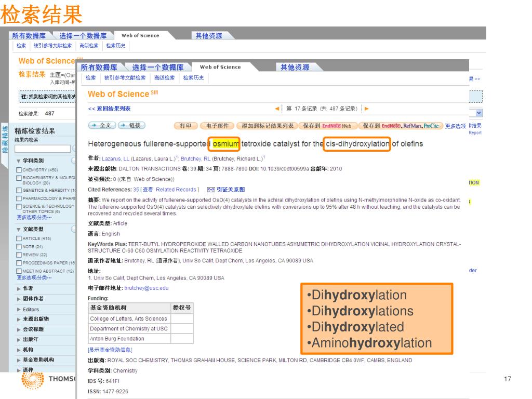Click the search-within-results input field

tap(43, 149)
